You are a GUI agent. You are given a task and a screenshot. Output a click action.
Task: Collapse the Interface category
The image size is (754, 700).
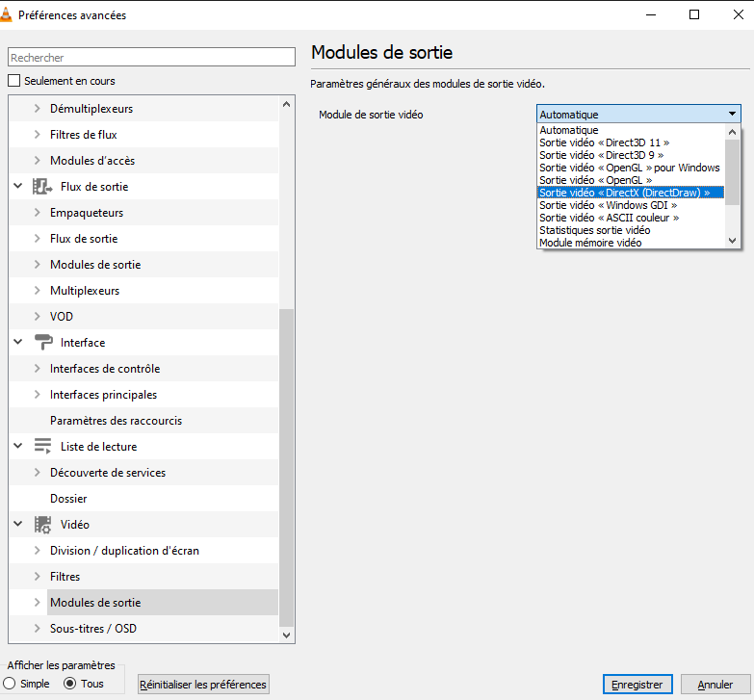pyautogui.click(x=17, y=342)
